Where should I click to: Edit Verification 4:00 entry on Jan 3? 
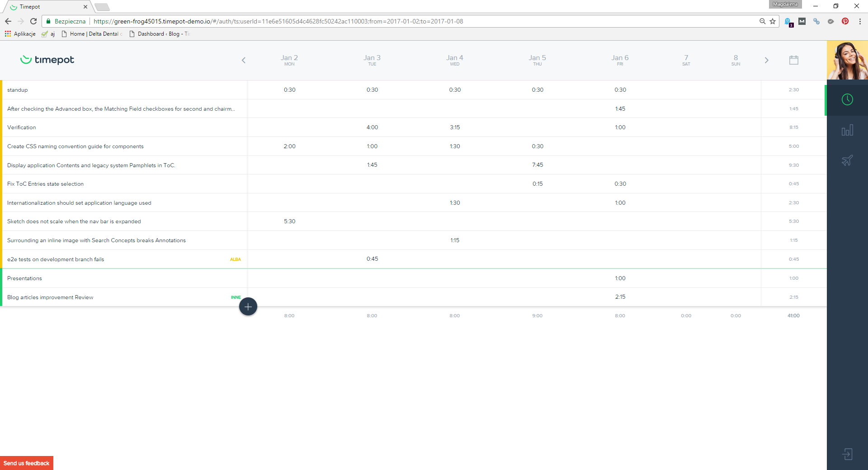pos(372,127)
